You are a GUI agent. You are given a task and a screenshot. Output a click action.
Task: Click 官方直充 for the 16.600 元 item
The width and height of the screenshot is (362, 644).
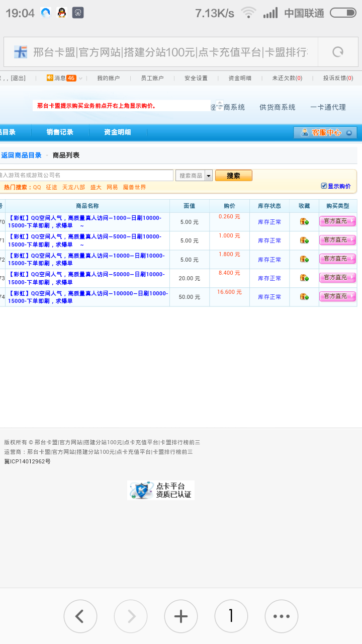(337, 296)
